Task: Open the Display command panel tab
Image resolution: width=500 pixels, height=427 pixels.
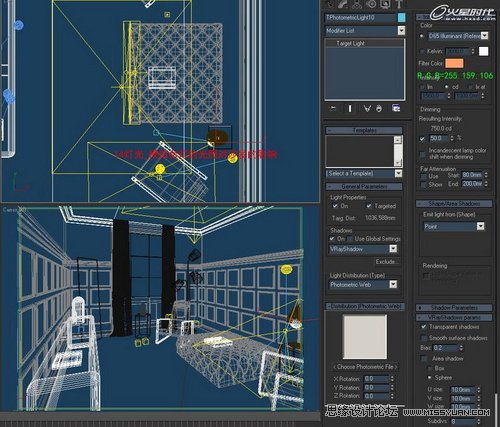Action: [x=385, y=4]
